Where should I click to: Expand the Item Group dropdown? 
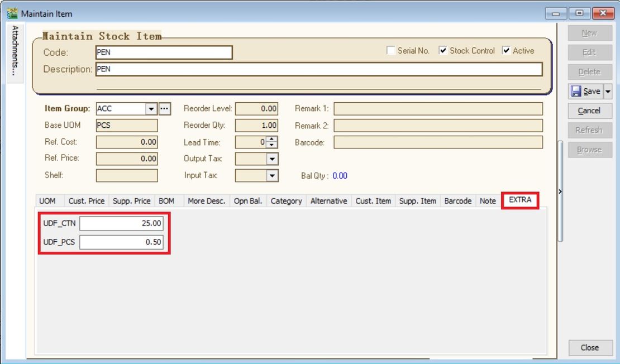point(151,109)
